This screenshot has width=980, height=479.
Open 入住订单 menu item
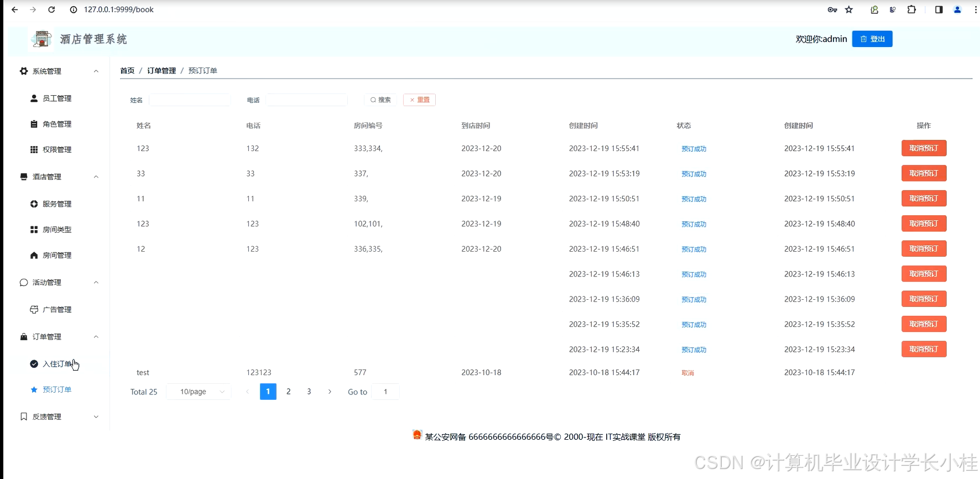tap(57, 364)
